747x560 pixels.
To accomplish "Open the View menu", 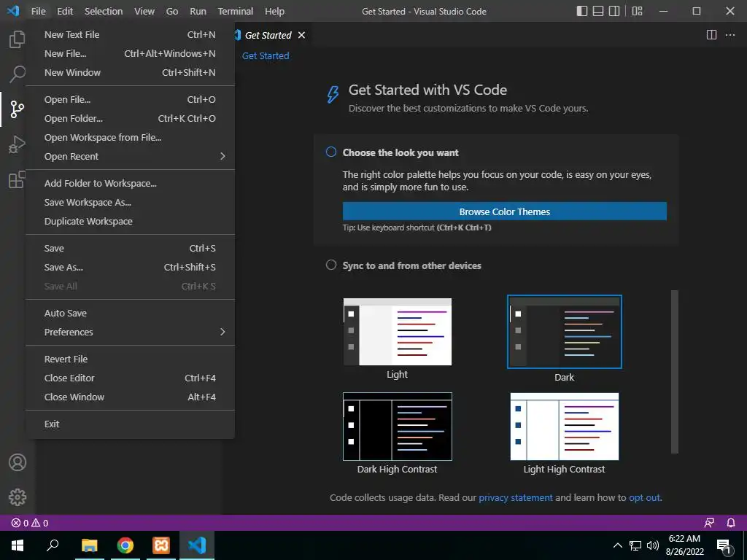I will coord(144,11).
